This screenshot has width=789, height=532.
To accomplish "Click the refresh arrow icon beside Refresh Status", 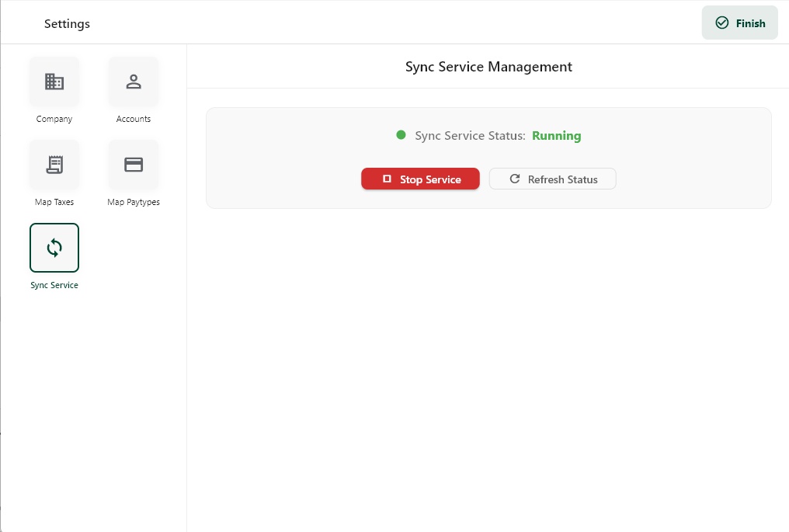I will tap(514, 179).
